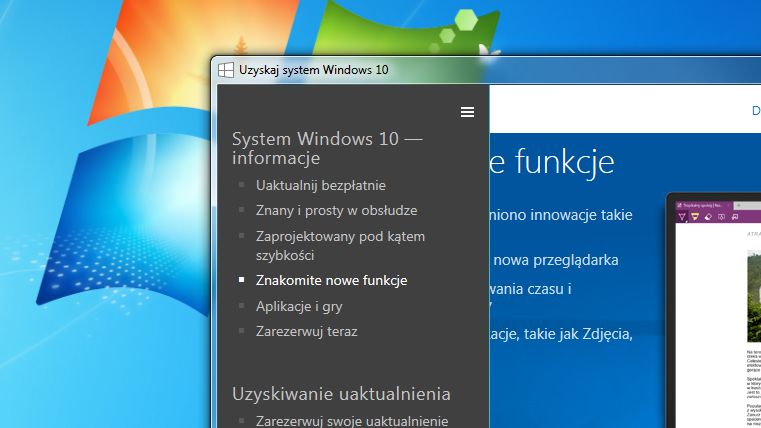Image resolution: width=761 pixels, height=428 pixels.
Task: Click the tablet screenshot thumbnail
Action: [x=714, y=311]
